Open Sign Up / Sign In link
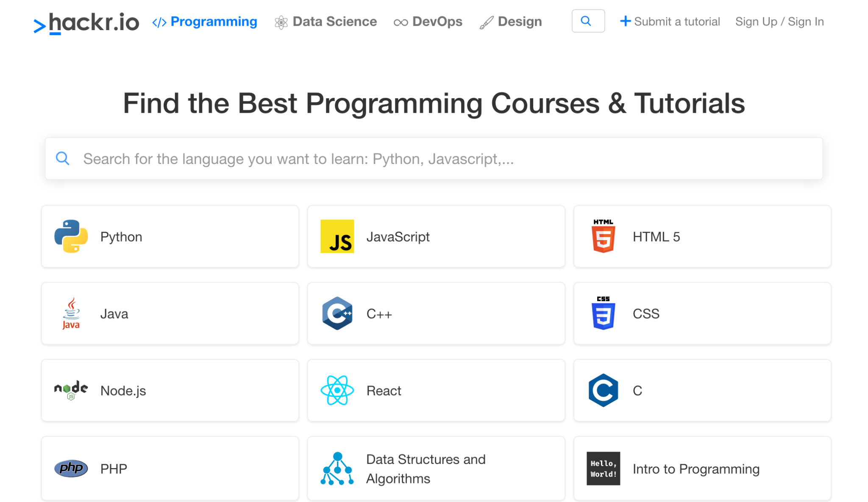 (x=779, y=22)
